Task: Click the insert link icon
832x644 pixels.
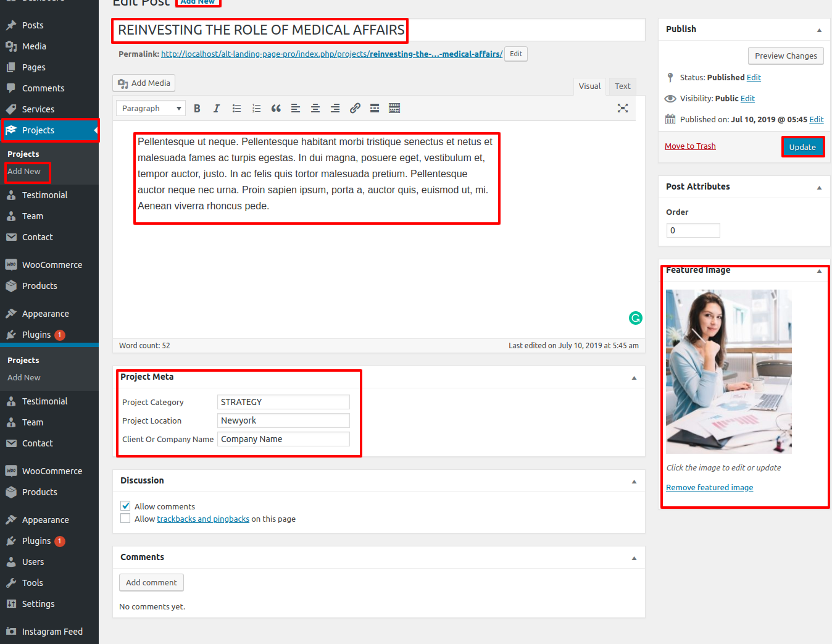Action: pos(355,109)
